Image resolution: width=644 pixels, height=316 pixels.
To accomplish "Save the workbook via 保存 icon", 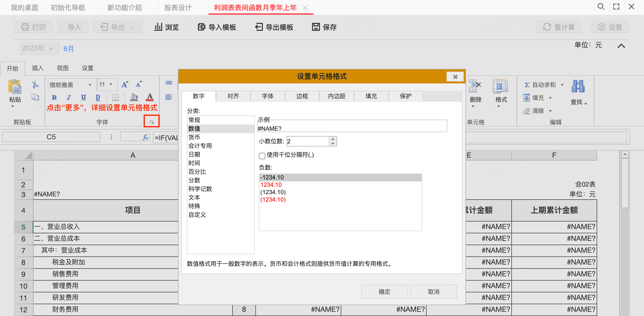I will point(324,27).
